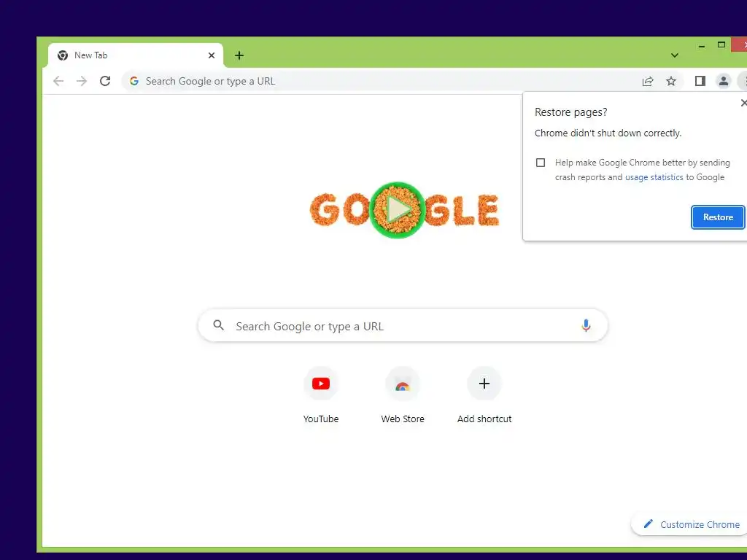Click the Google icon in address bar
The height and width of the screenshot is (560, 747).
[x=134, y=81]
